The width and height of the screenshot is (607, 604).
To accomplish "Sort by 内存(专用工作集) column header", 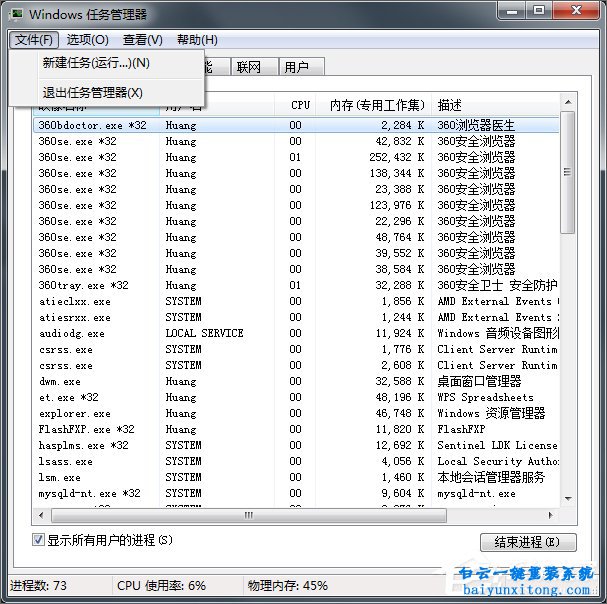I will pyautogui.click(x=374, y=105).
